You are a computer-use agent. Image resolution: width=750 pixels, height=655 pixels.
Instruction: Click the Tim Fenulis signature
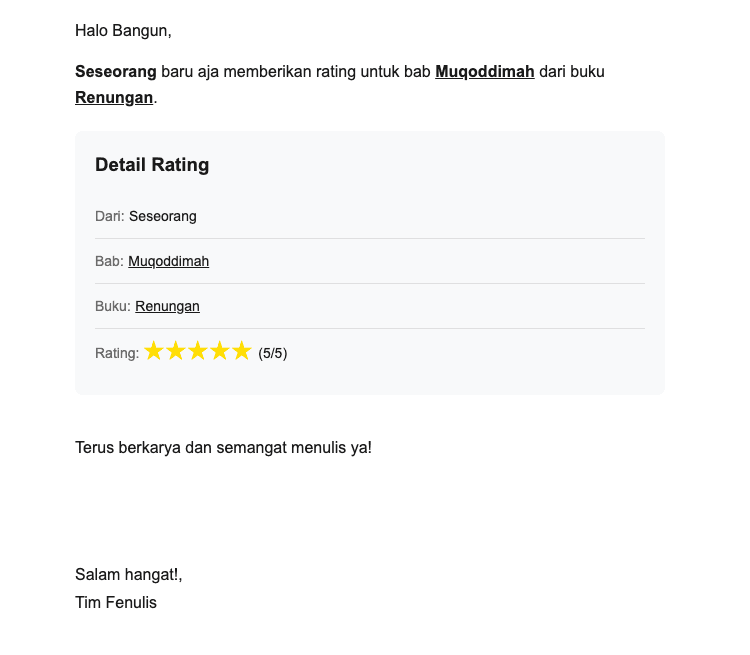(116, 602)
